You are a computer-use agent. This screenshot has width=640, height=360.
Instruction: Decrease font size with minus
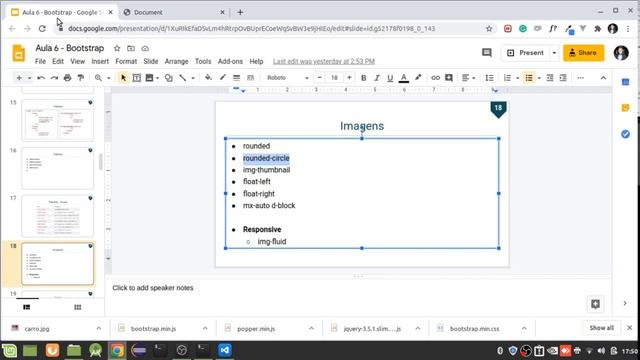click(x=319, y=78)
